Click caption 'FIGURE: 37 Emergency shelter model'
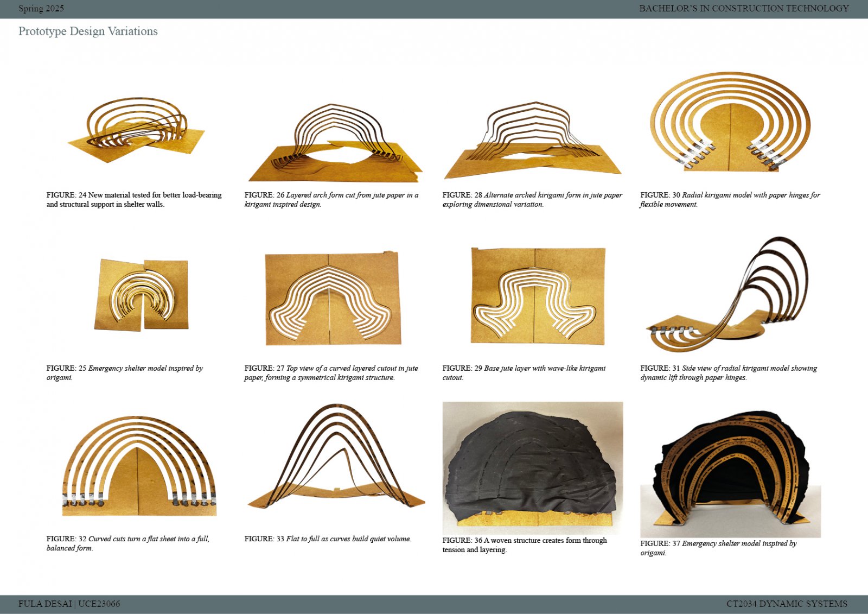Viewport: 868px width, 614px height. pos(718,548)
